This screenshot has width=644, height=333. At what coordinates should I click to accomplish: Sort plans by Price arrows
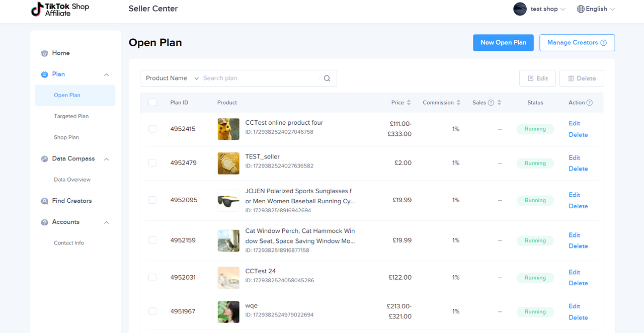pyautogui.click(x=409, y=103)
